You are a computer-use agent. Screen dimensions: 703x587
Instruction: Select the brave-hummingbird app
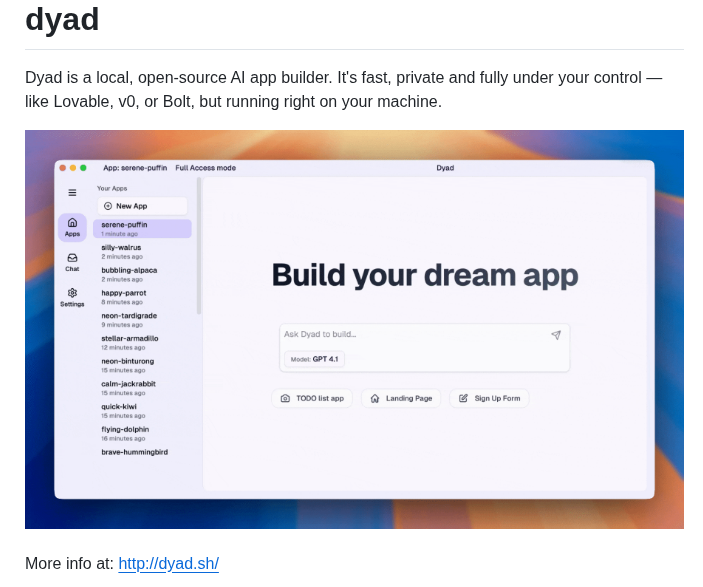pos(135,452)
